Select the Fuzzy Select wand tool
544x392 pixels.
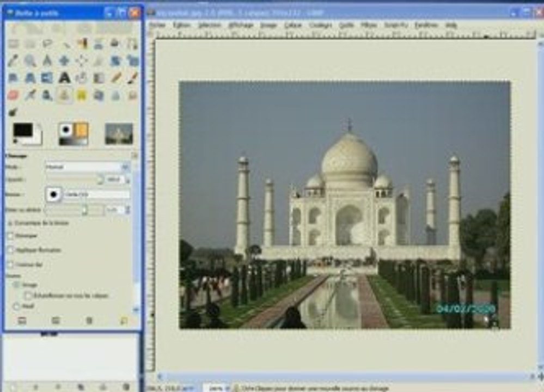[x=65, y=44]
